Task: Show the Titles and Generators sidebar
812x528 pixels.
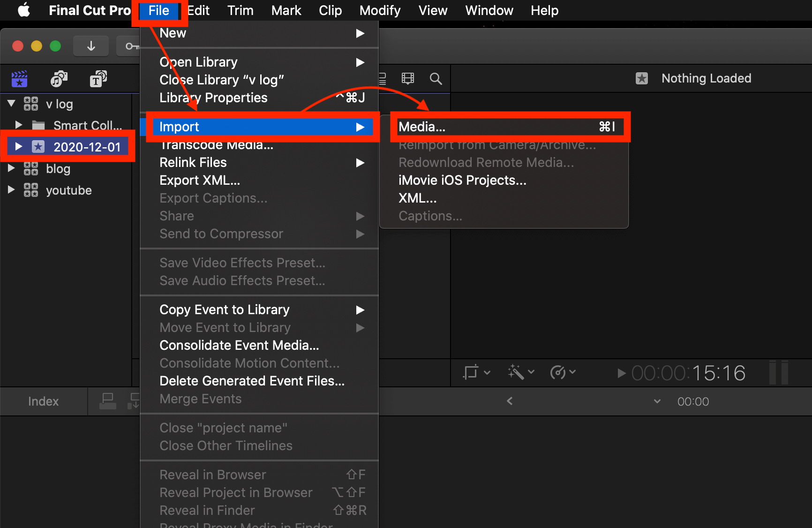Action: click(x=98, y=79)
